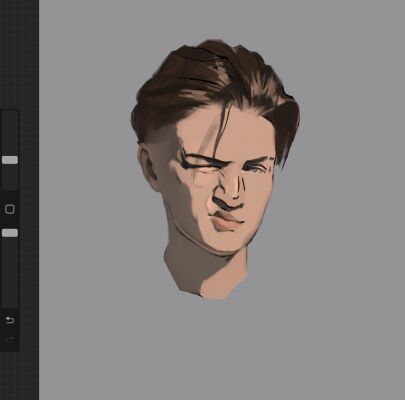Tap the square Modify eyedropper button

10,209
